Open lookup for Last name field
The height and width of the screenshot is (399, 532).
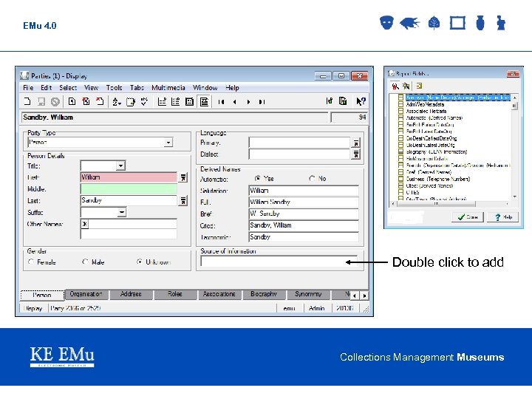[x=183, y=200]
